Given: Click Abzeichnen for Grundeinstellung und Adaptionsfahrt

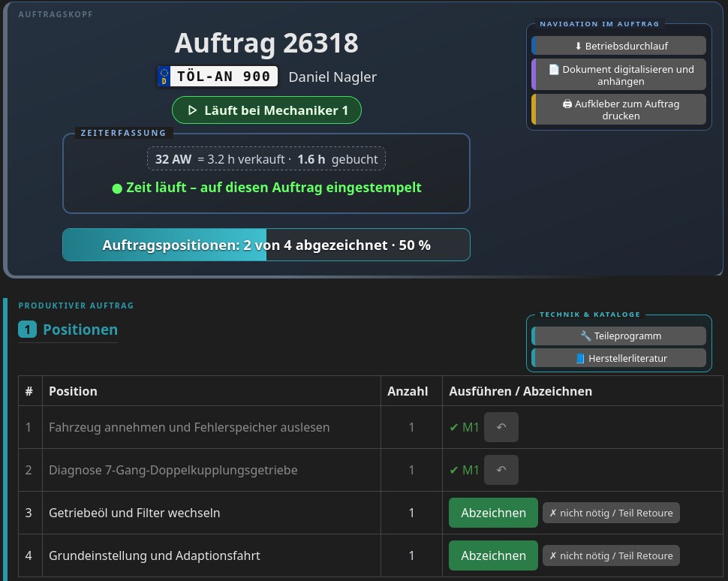Looking at the screenshot, I should 493,555.
